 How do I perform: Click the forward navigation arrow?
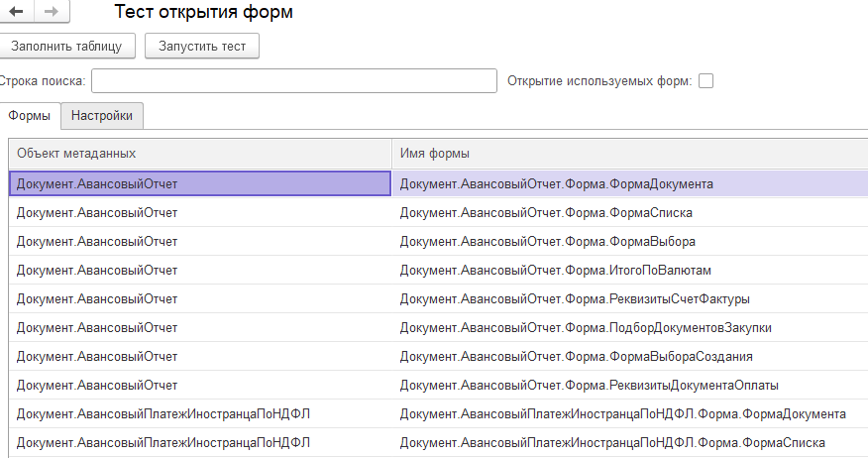[x=50, y=13]
